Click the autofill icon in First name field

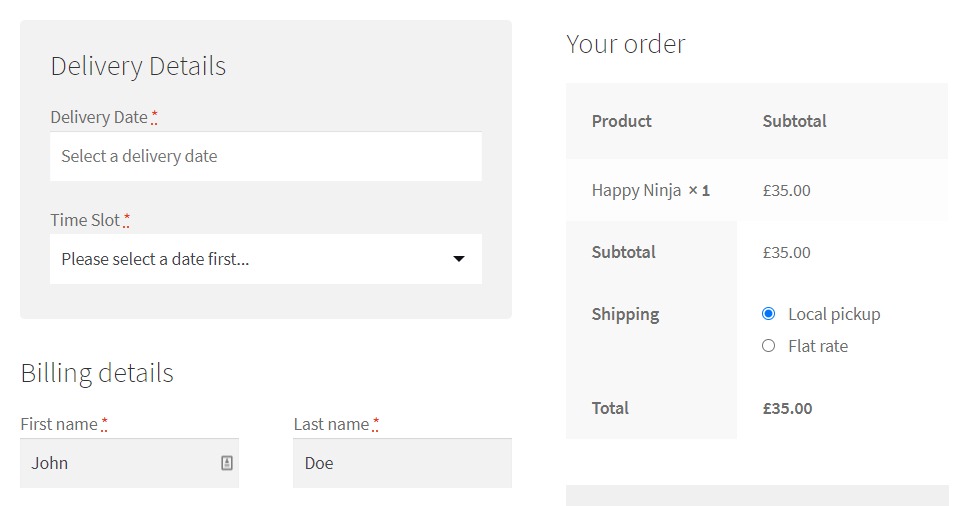click(x=227, y=463)
